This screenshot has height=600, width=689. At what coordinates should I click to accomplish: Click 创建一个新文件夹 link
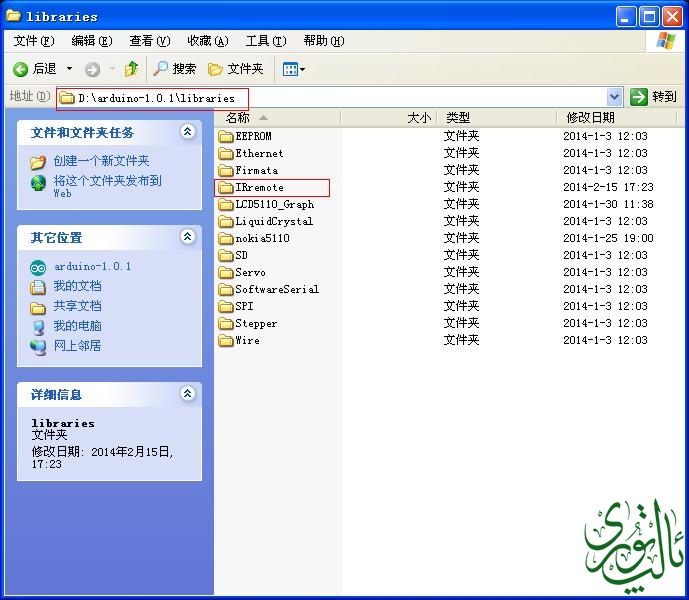[102, 161]
